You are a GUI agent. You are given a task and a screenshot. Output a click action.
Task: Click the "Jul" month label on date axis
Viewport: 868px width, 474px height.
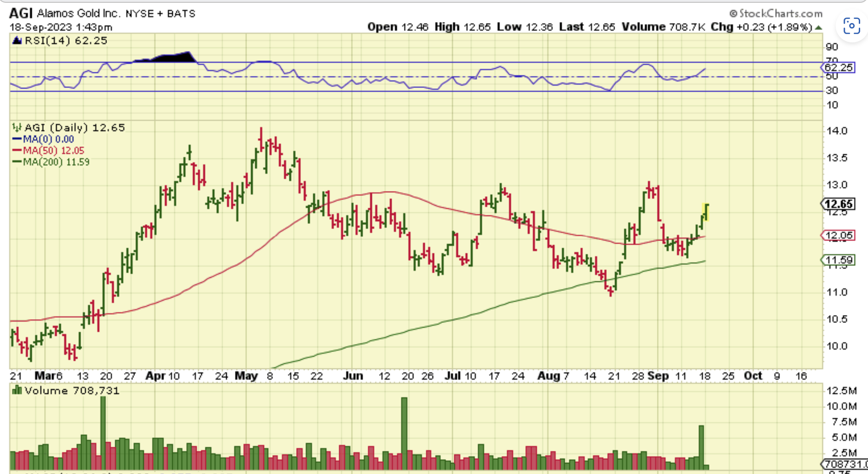point(452,376)
